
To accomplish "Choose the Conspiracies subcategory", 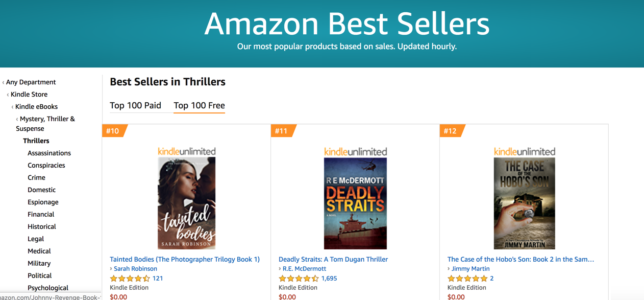I will (46, 165).
